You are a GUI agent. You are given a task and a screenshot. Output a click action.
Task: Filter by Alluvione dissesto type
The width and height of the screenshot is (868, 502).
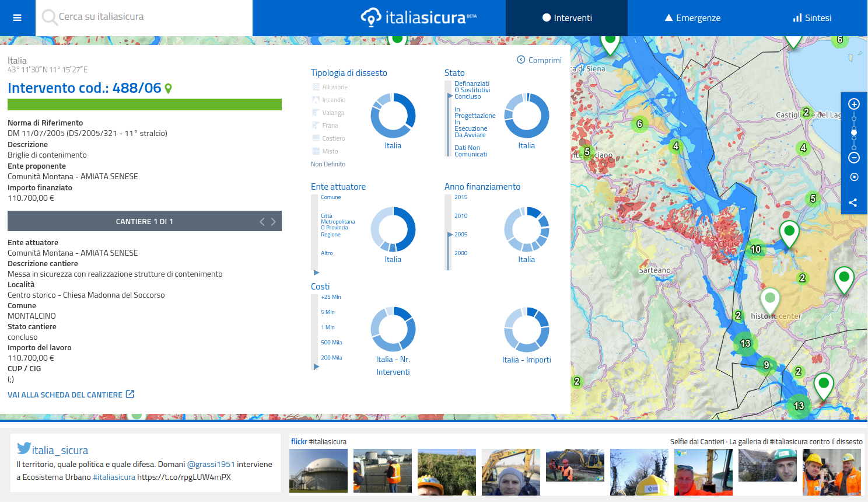point(330,87)
